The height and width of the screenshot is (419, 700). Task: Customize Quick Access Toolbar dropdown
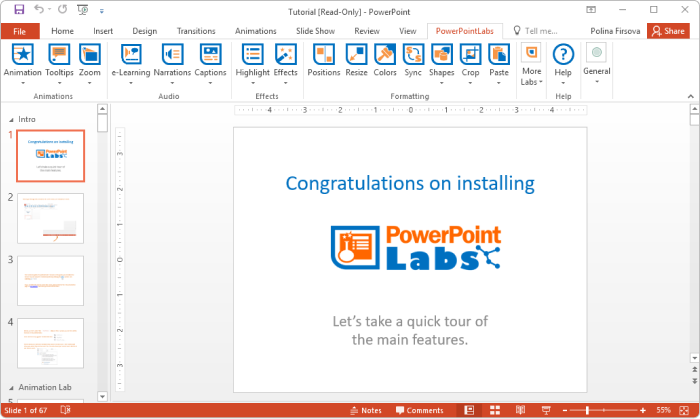pyautogui.click(x=101, y=11)
